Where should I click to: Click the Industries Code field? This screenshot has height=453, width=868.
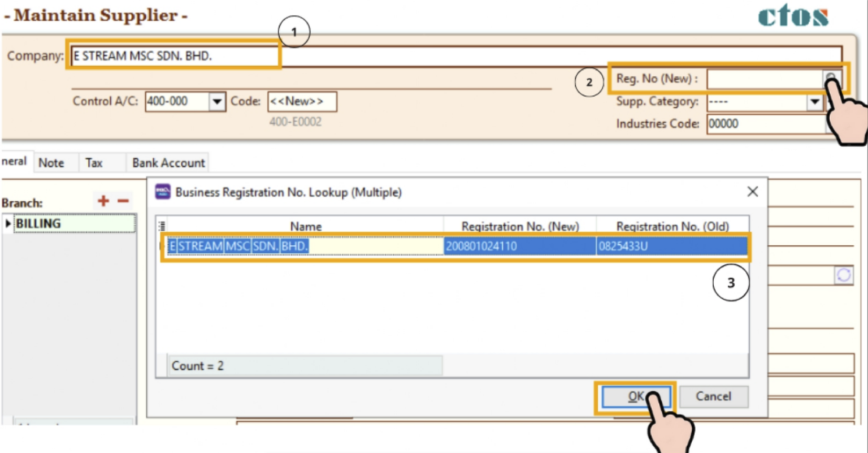757,123
